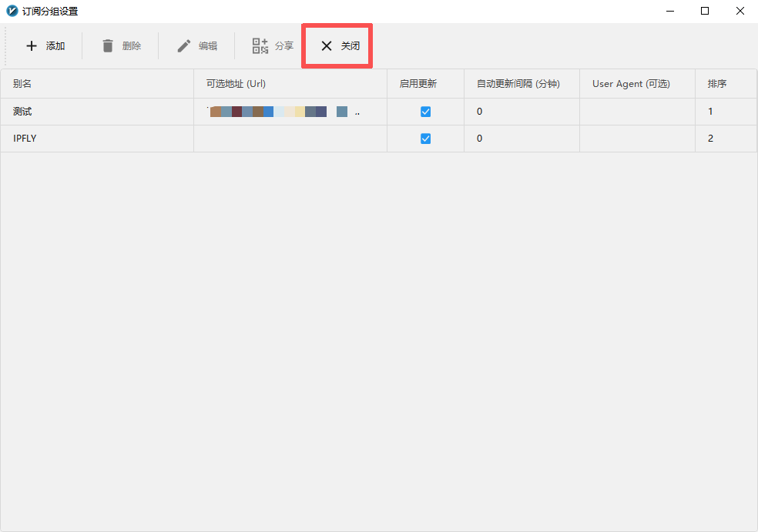Select the IPFLY subscription row
The image size is (758, 532).
(x=25, y=139)
